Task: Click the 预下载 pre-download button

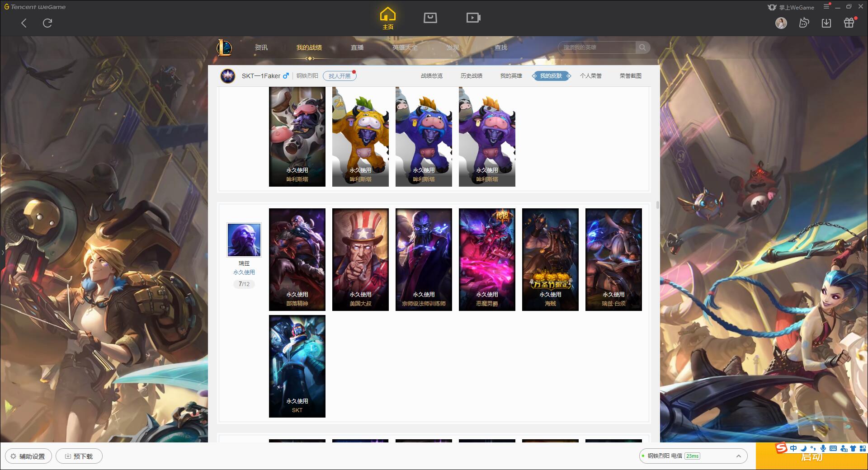Action: coord(79,456)
